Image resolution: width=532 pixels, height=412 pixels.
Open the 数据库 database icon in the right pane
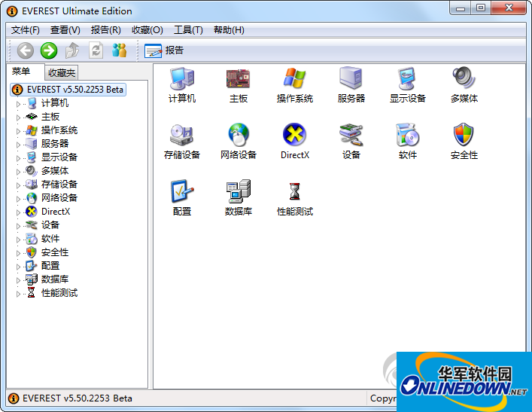point(239,191)
